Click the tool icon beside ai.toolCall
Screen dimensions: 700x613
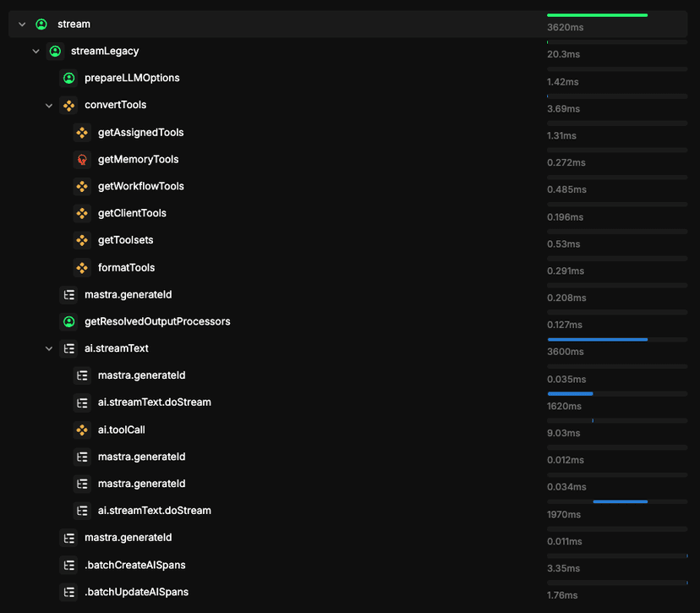click(82, 429)
